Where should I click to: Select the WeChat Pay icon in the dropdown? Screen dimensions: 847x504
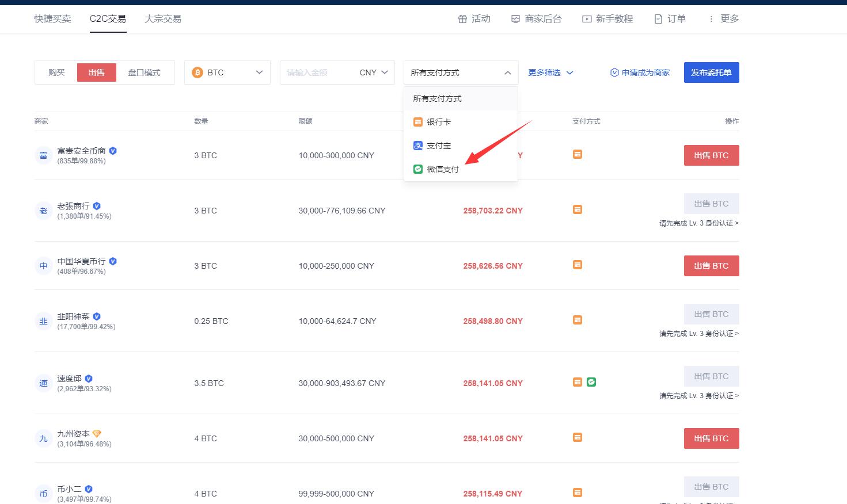(x=417, y=169)
